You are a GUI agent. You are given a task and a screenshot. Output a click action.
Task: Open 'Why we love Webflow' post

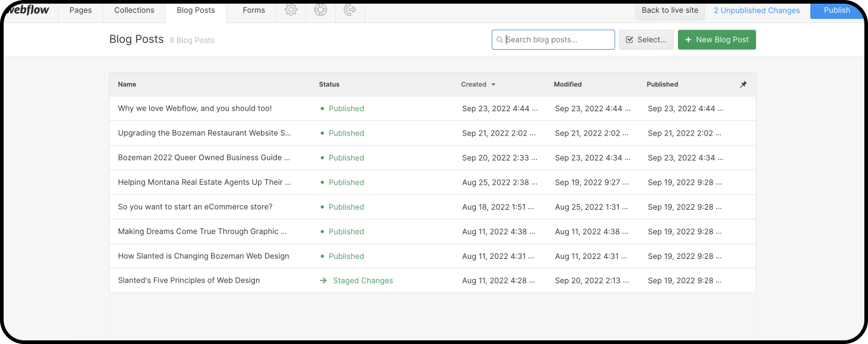[x=195, y=109]
